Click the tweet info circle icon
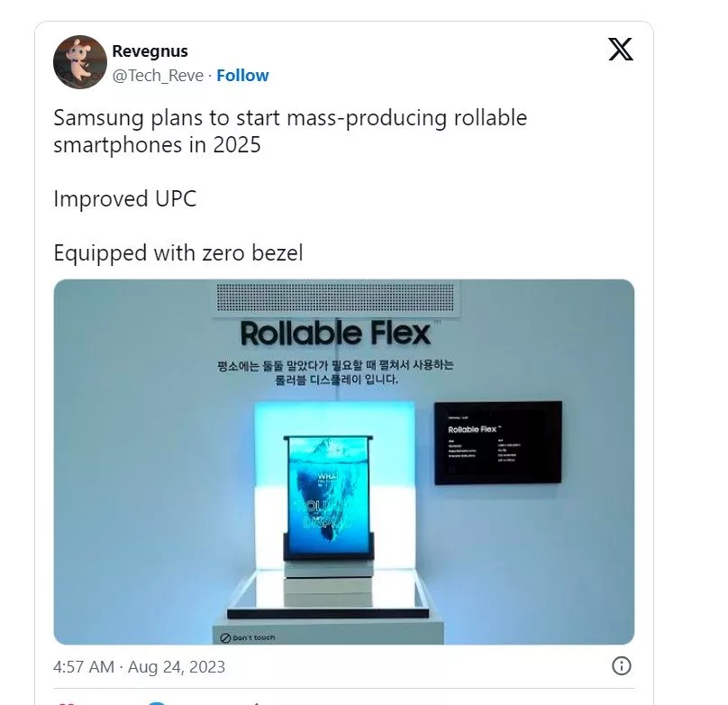Screen dimensions: 728x705 tap(622, 666)
